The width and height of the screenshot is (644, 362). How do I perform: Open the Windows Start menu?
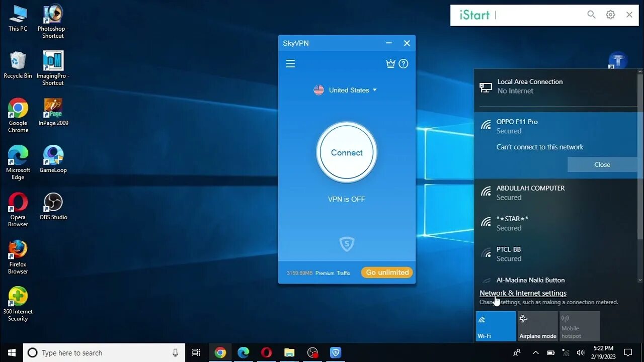pos(12,352)
